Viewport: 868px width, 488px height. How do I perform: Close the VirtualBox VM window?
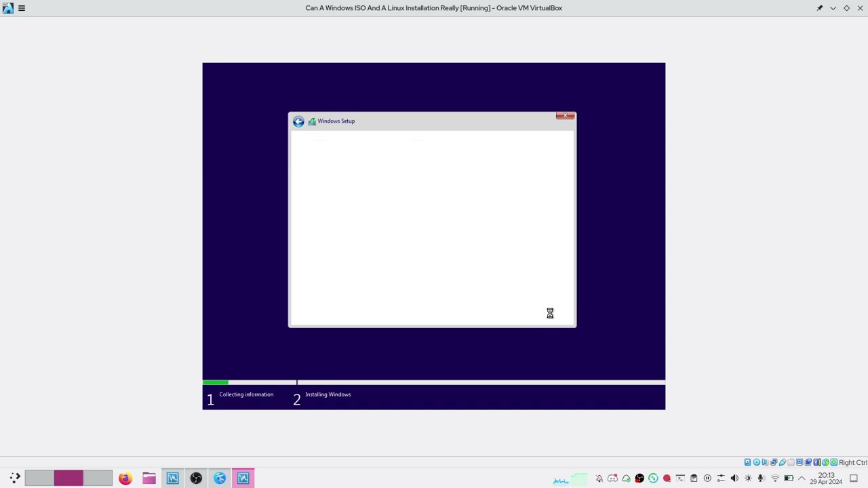pos(860,8)
